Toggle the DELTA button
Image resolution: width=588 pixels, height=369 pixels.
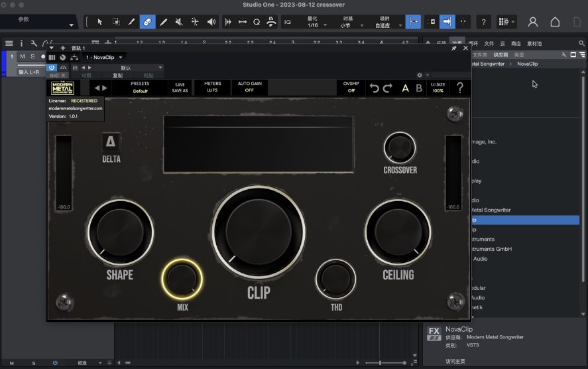tap(111, 141)
